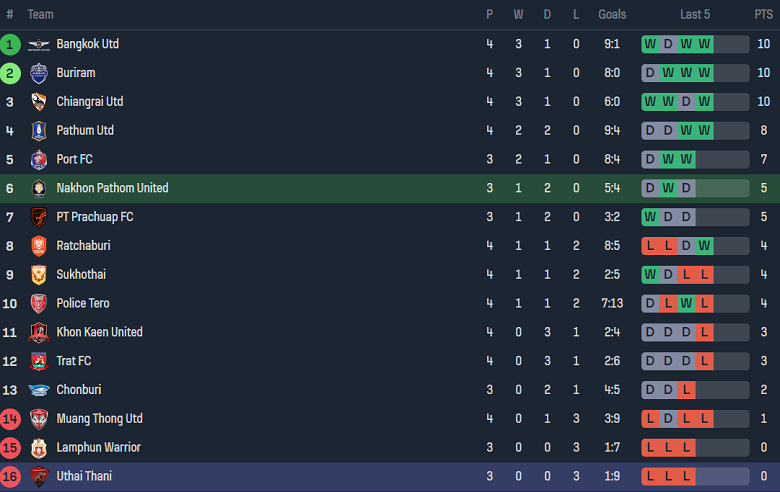Select the Chiangrai Utd club badge
780x492 pixels.
point(39,102)
